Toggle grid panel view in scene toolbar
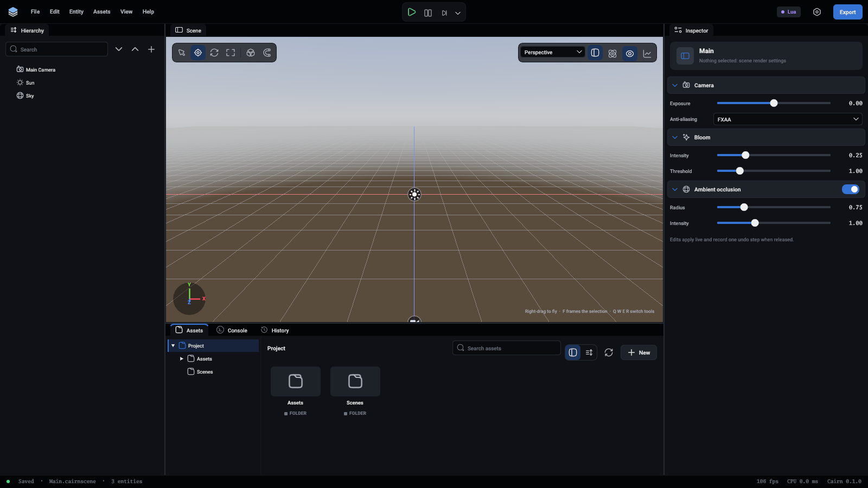Image resolution: width=868 pixels, height=488 pixels. tap(595, 53)
